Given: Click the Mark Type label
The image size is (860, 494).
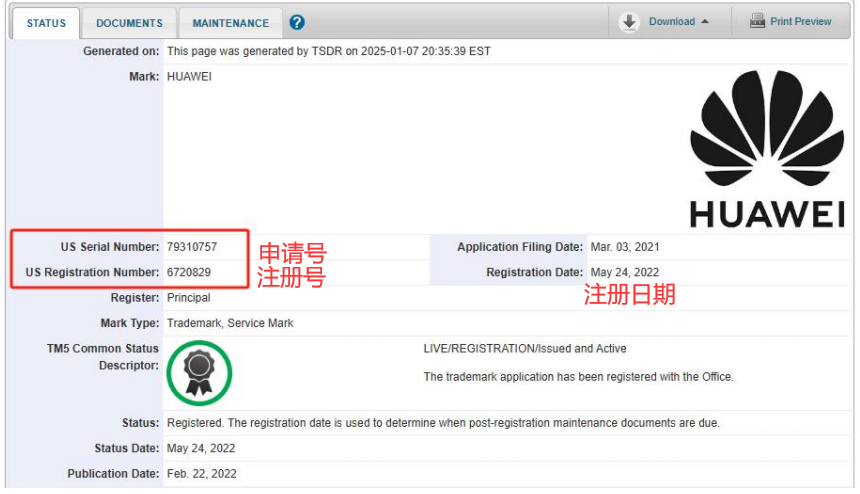Looking at the screenshot, I should click(x=130, y=323).
